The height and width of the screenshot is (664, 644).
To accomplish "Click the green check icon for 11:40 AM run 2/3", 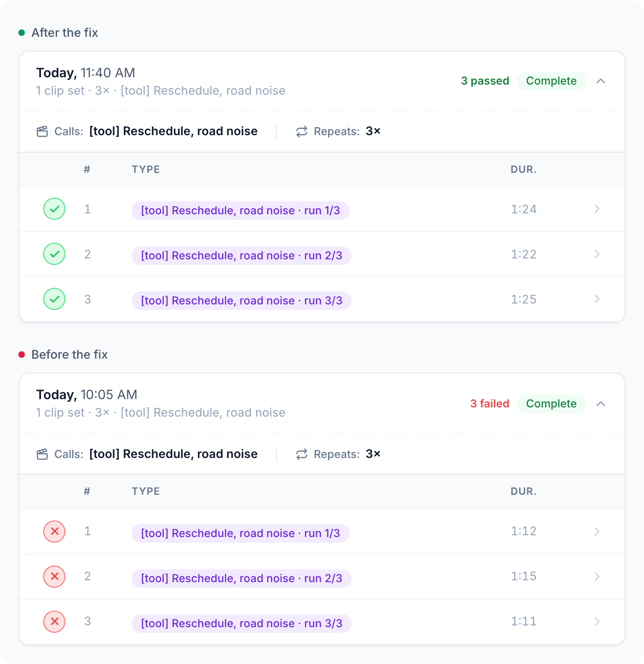I will tap(54, 254).
